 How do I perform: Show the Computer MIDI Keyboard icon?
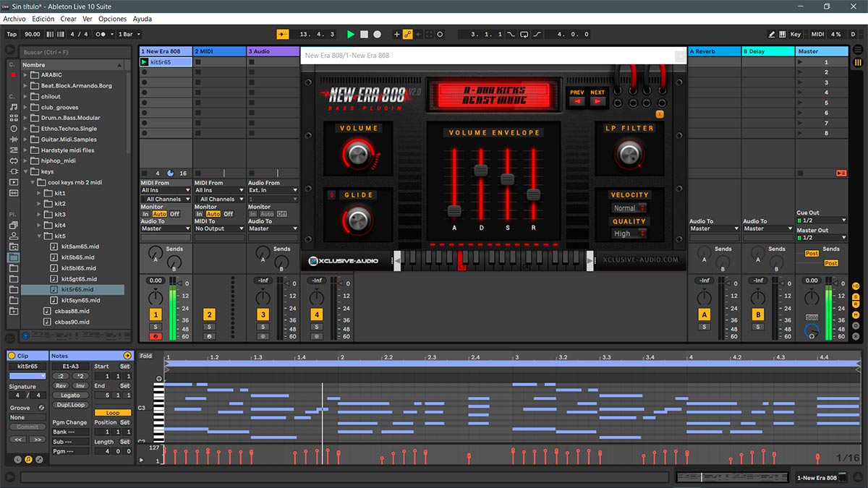tap(783, 34)
